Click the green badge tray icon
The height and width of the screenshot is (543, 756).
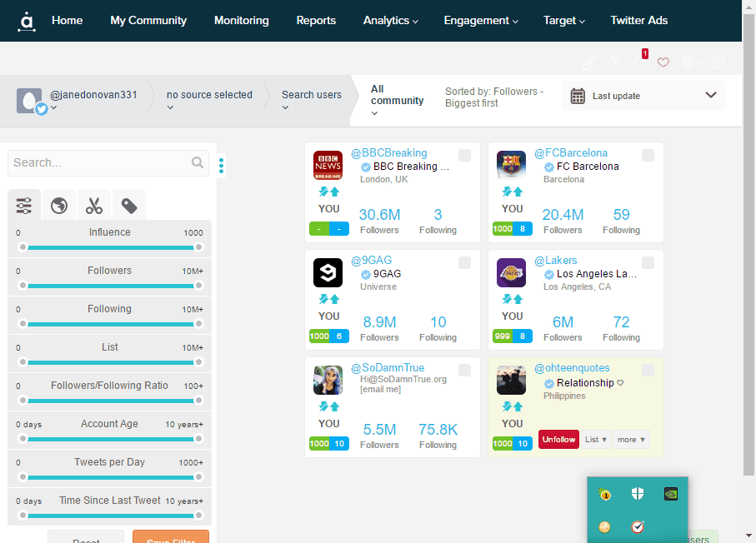[604, 494]
